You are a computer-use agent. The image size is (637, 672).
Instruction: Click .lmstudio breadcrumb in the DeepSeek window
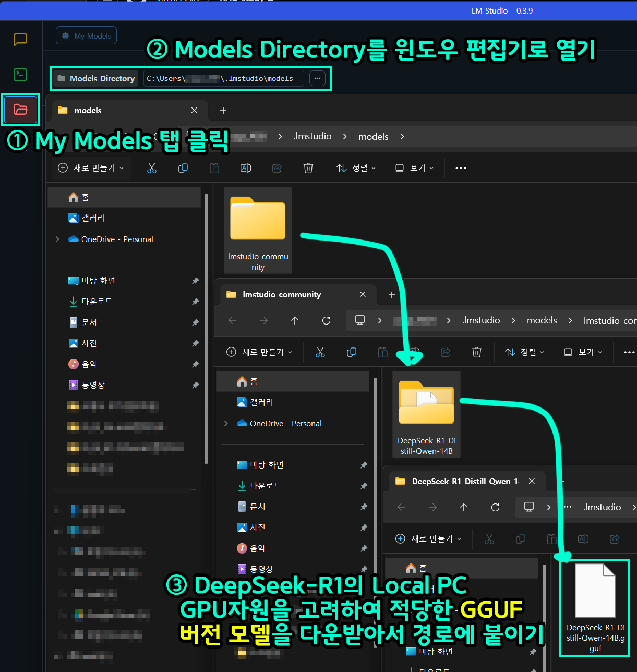pyautogui.click(x=602, y=507)
